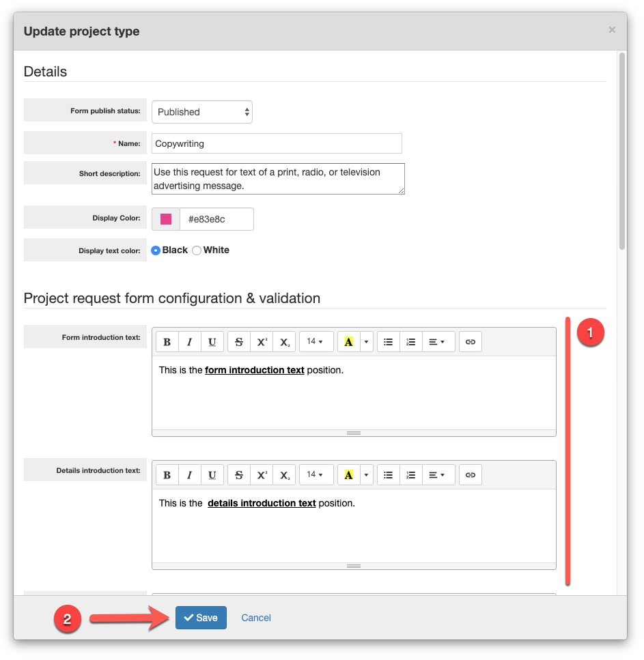The height and width of the screenshot is (660, 644).
Task: Click the Save button
Action: [x=201, y=618]
